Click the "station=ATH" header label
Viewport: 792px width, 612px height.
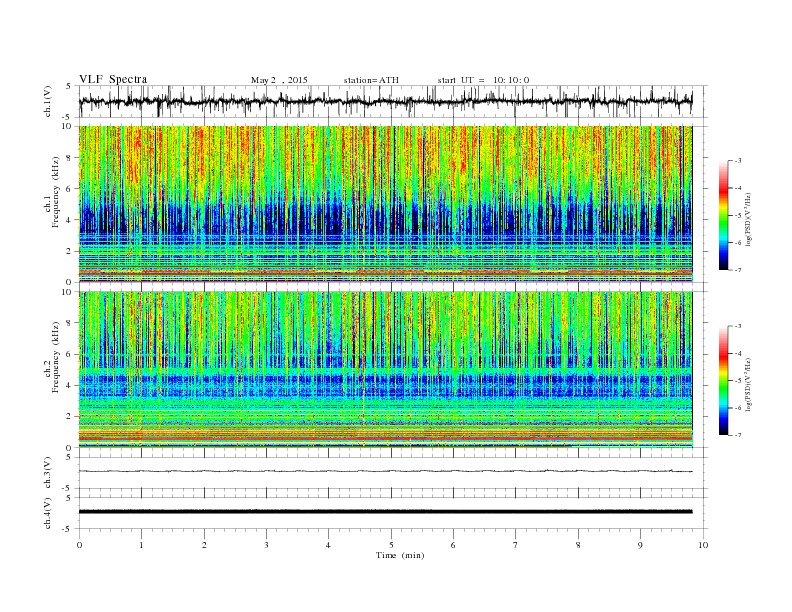click(371, 80)
